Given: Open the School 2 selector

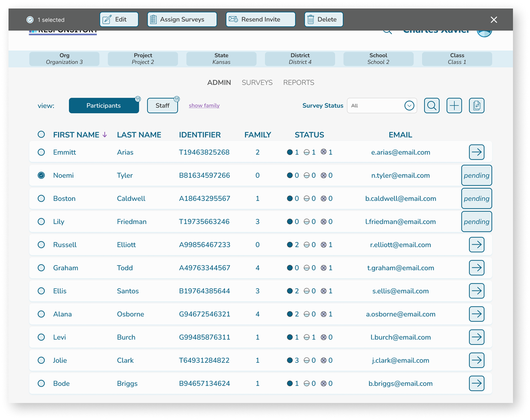Looking at the screenshot, I should pyautogui.click(x=379, y=59).
